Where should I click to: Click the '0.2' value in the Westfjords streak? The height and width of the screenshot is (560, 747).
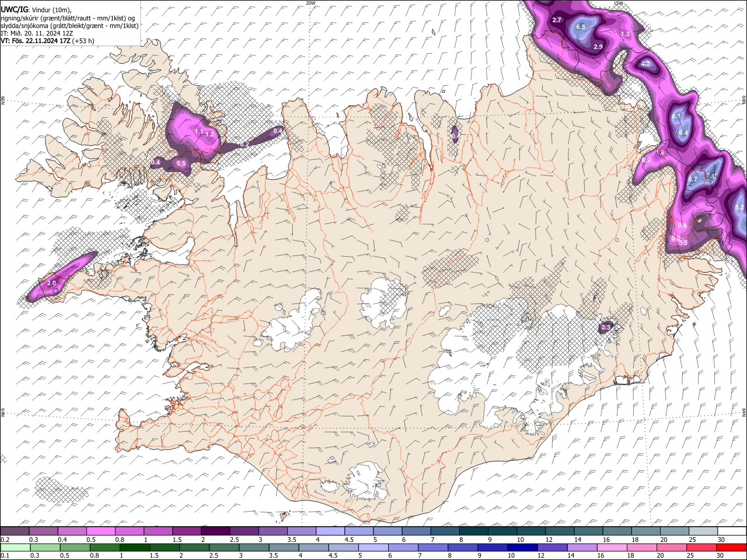point(245,144)
